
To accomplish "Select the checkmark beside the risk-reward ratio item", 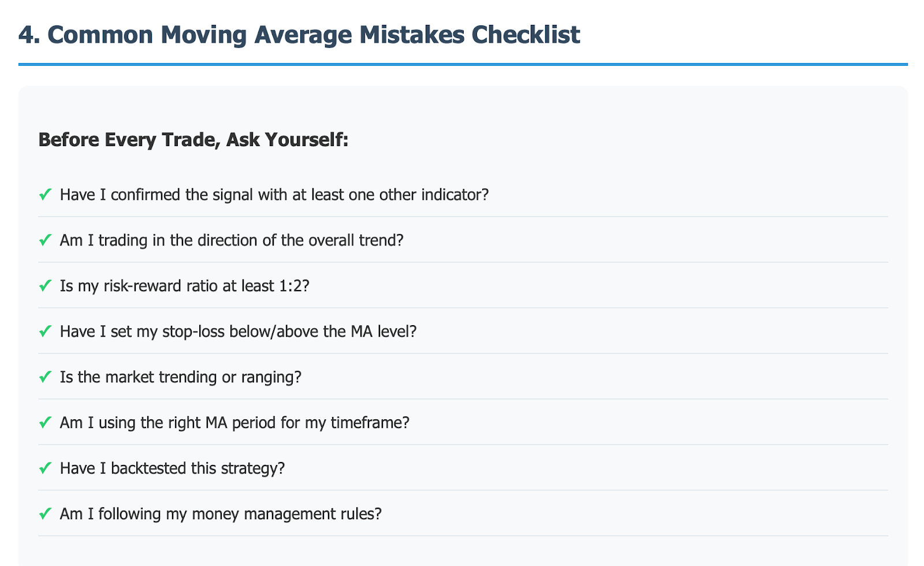I will pos(46,286).
